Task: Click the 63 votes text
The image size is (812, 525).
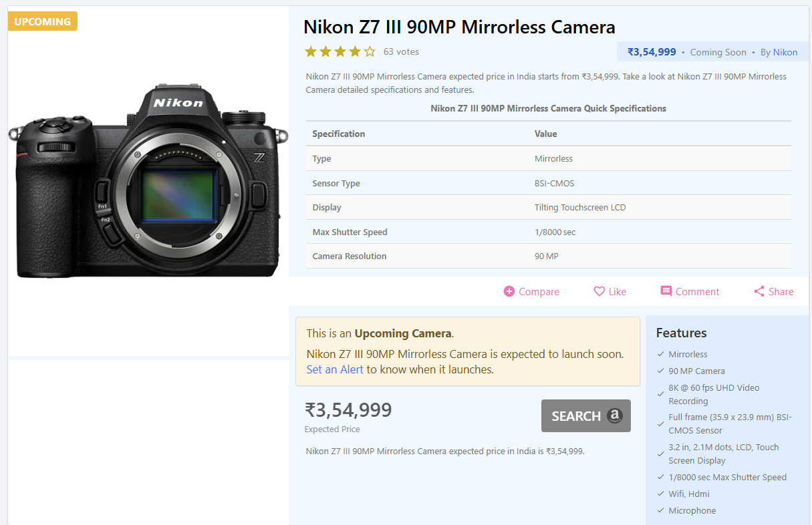Action: click(x=401, y=51)
